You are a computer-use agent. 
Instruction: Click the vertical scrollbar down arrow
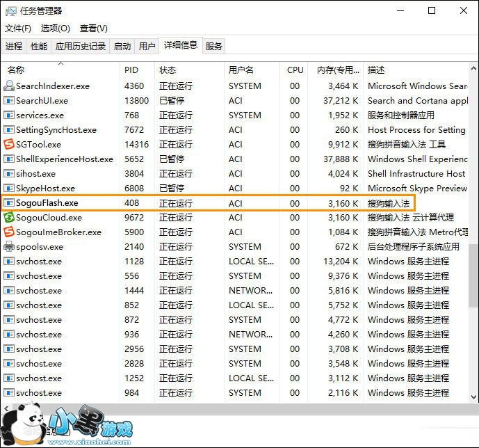[x=473, y=397]
